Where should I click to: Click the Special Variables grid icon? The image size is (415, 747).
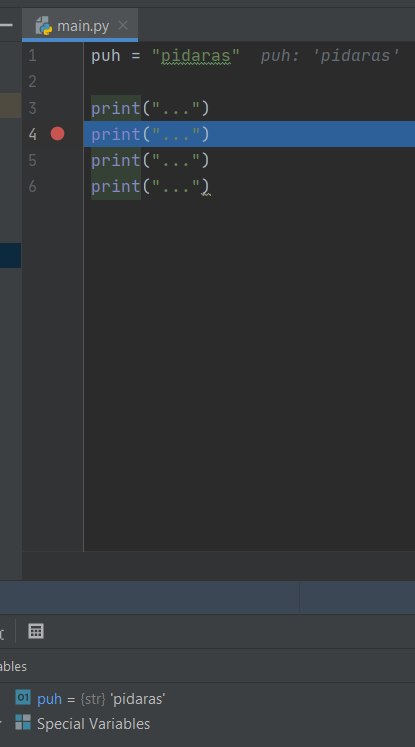tap(23, 722)
